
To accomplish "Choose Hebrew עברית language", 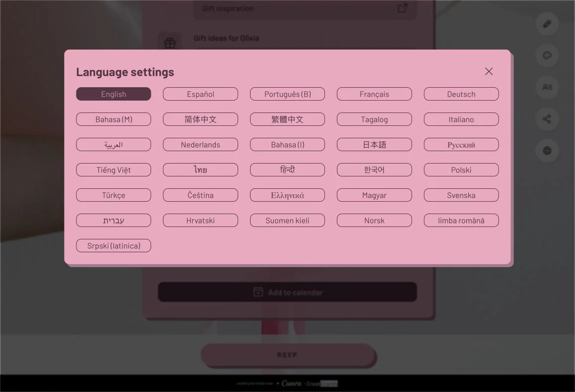I will click(x=114, y=221).
